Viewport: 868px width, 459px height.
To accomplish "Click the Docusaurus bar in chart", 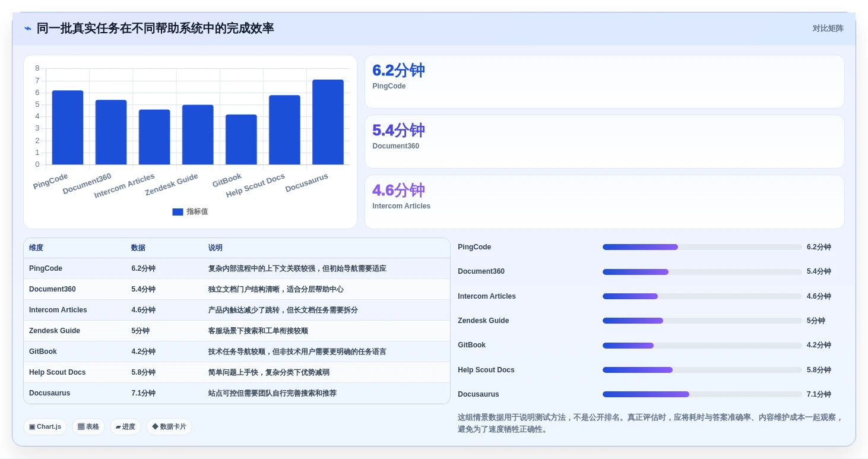I will click(328, 122).
